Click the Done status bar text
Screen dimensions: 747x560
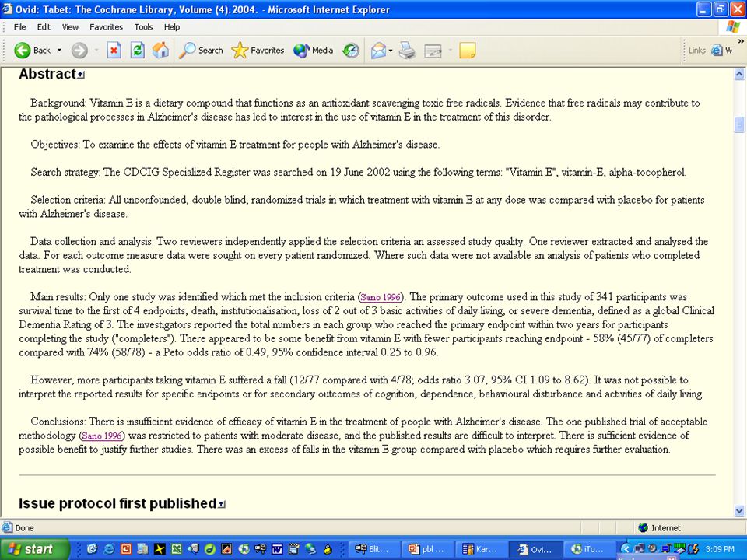(24, 527)
